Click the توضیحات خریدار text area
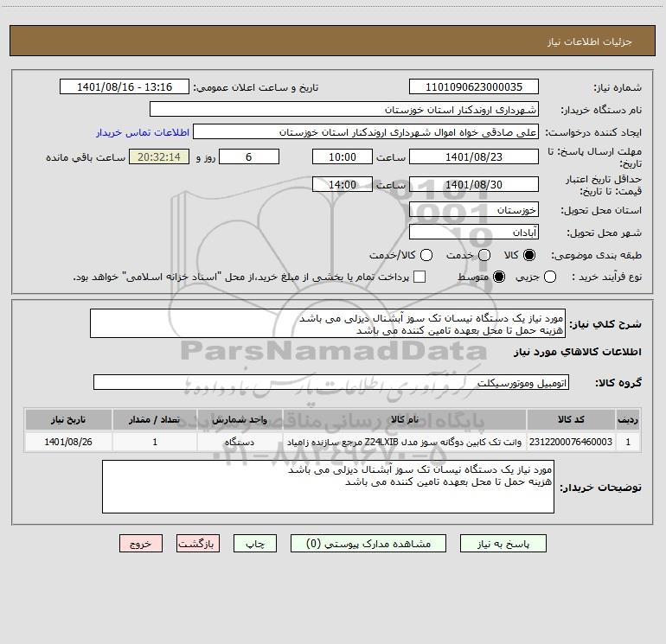The width and height of the screenshot is (666, 644). 328,487
